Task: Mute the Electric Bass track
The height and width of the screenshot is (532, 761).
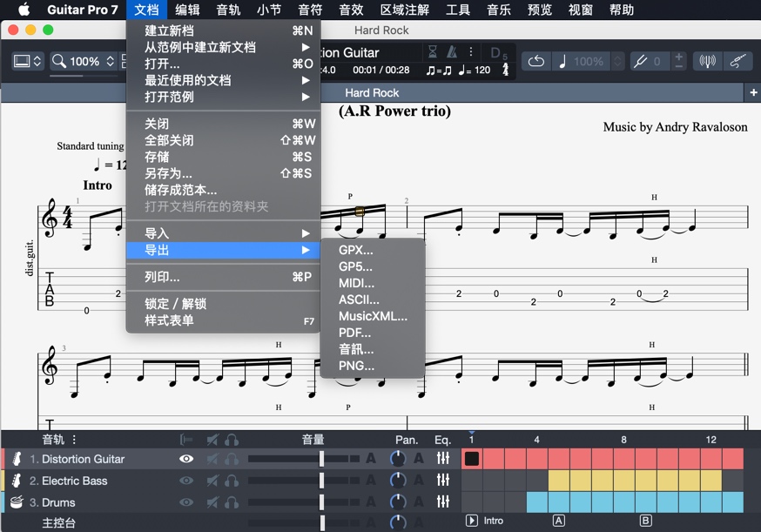Action: point(212,481)
